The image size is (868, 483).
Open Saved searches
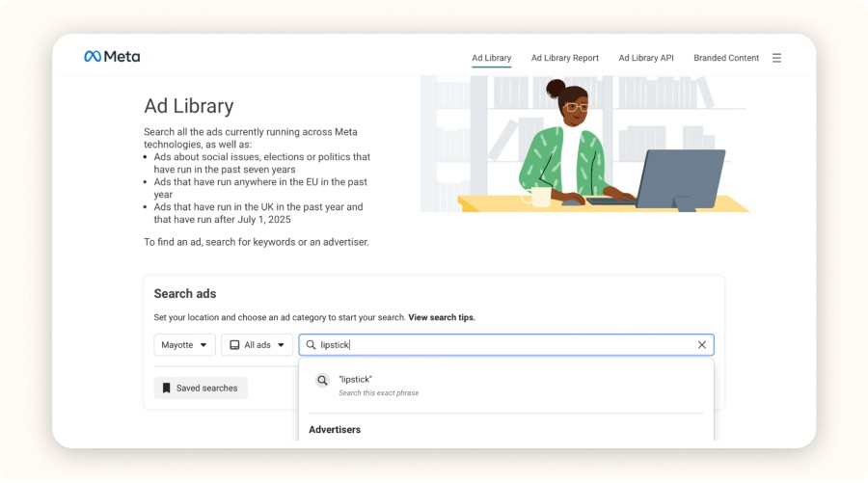[x=201, y=388]
